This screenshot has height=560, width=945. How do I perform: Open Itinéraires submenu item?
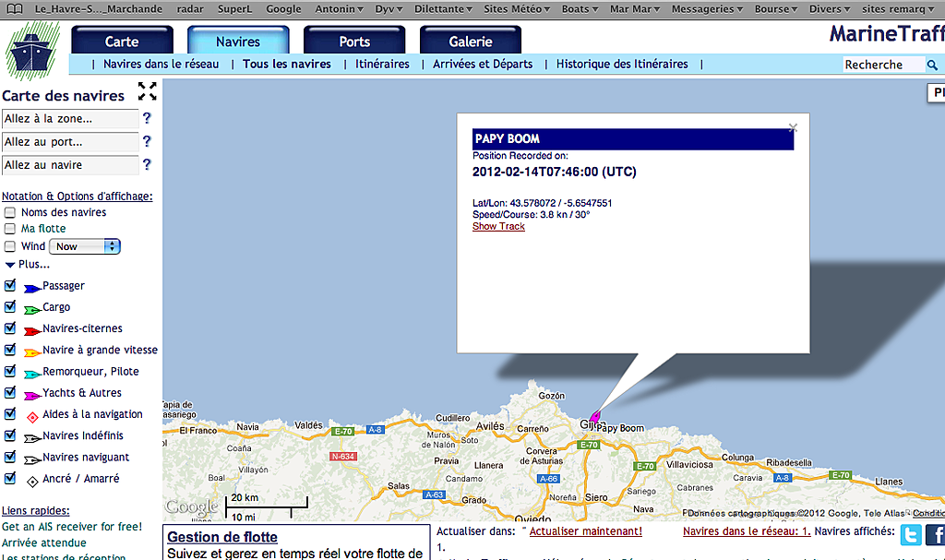[382, 64]
